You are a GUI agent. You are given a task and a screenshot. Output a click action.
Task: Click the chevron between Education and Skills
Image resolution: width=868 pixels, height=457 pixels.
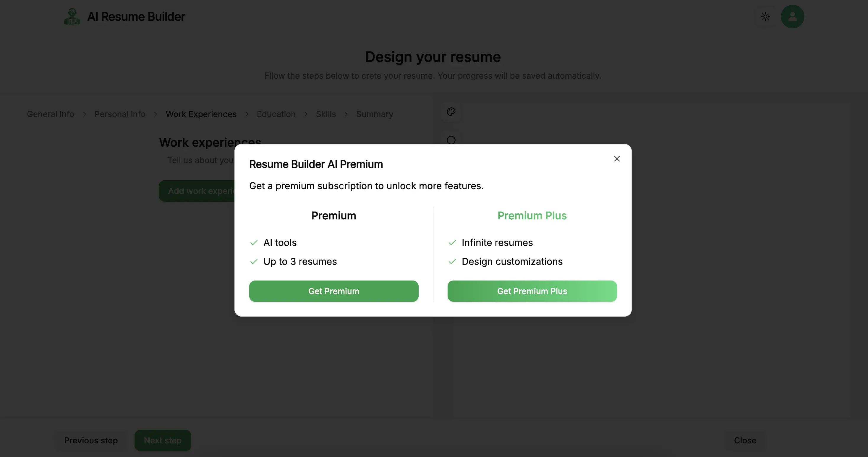click(306, 114)
